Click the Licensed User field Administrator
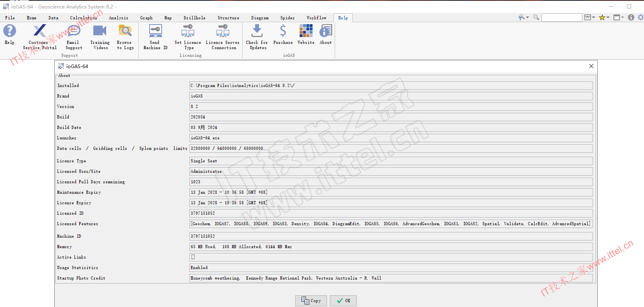Image resolution: width=644 pixels, height=307 pixels. point(391,171)
